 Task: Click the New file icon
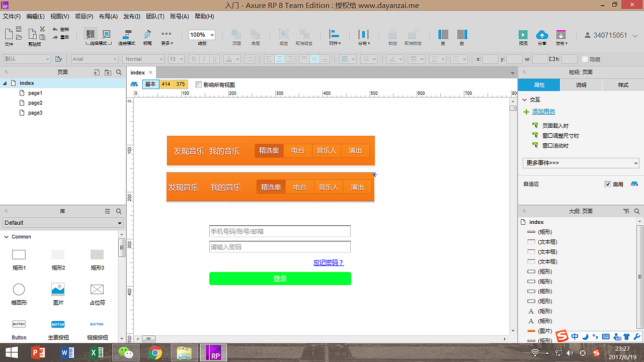click(x=9, y=34)
